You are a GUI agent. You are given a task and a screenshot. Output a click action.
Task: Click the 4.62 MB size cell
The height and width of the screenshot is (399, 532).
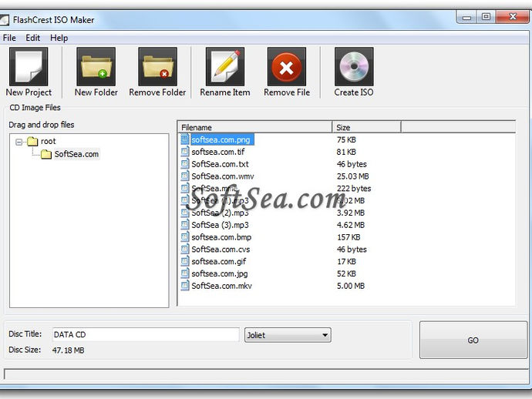(x=351, y=225)
